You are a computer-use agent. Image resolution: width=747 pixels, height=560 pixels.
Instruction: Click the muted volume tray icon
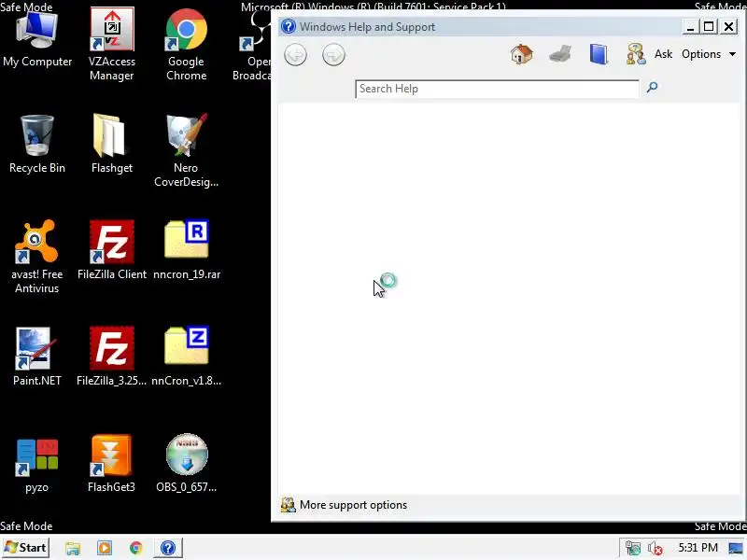coord(655,549)
